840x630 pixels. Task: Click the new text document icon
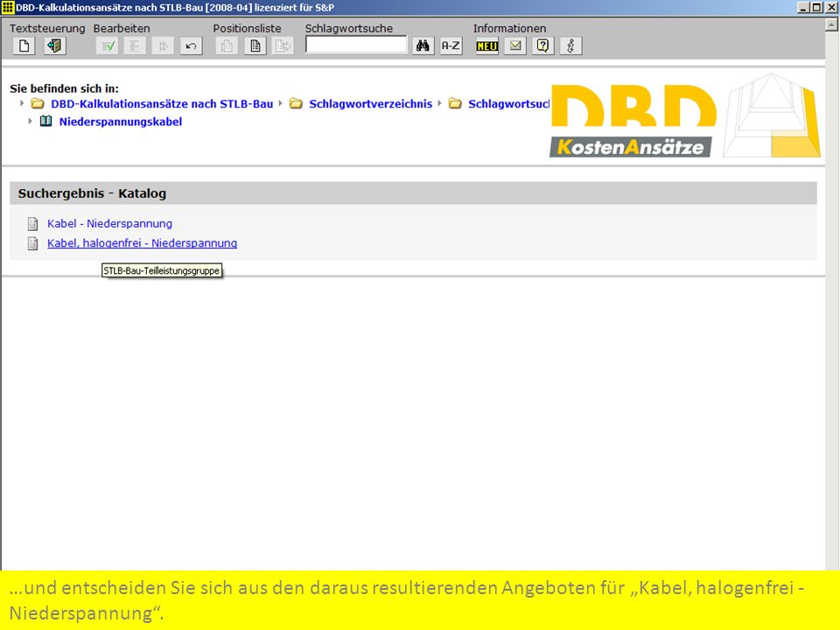pos(24,46)
